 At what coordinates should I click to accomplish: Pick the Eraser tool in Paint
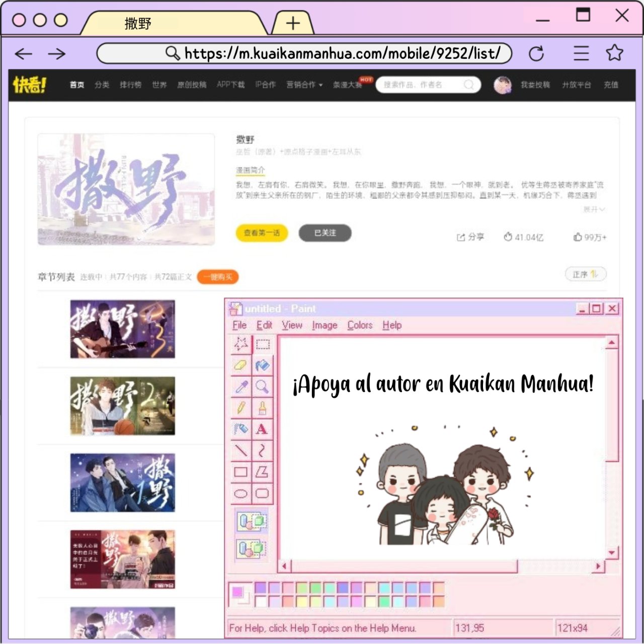(241, 365)
